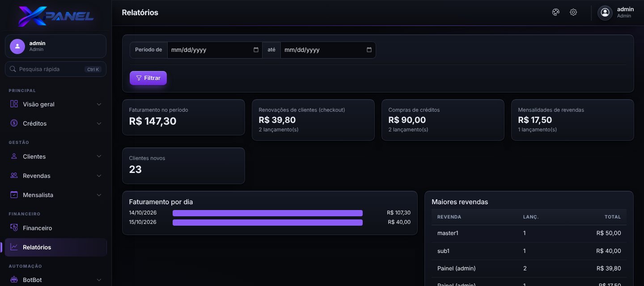Expand the Visão geral submenu chevron

pos(99,104)
